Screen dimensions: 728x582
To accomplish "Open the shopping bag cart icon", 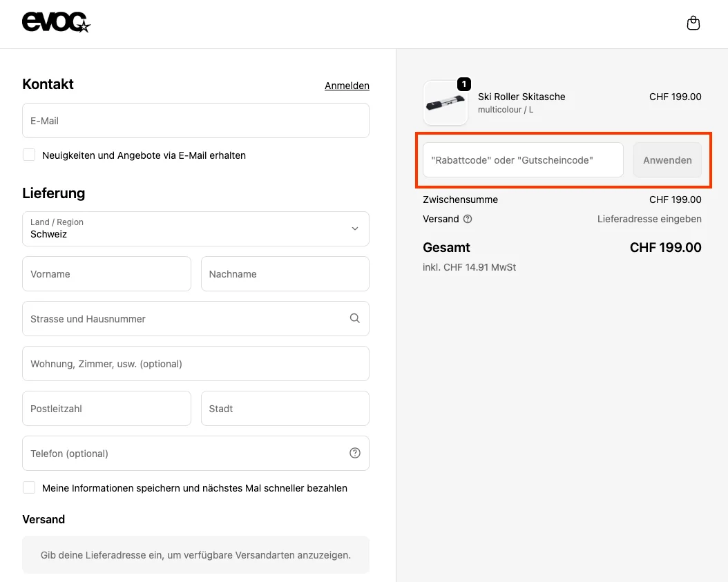I will (693, 23).
